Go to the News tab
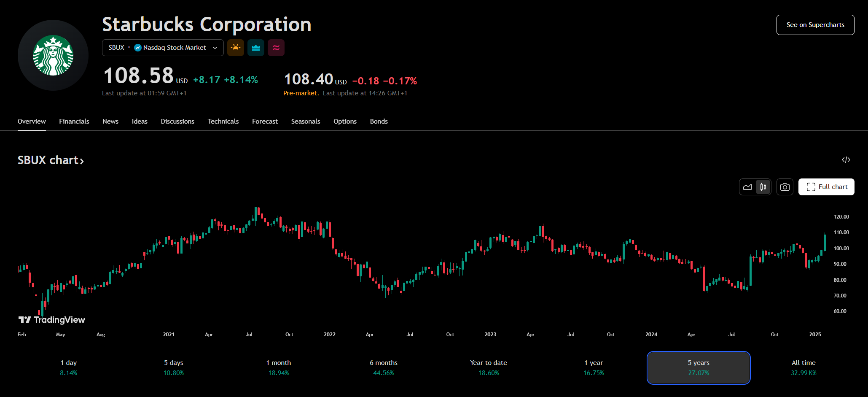 tap(110, 122)
